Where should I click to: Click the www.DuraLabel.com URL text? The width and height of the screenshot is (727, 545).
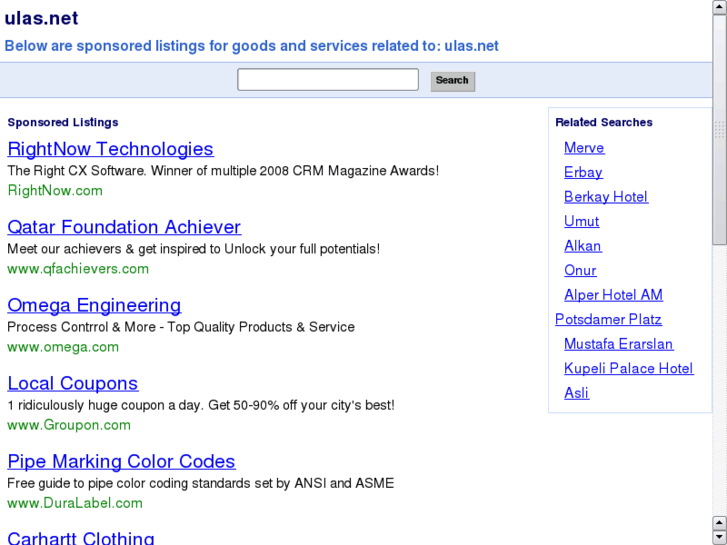[75, 503]
